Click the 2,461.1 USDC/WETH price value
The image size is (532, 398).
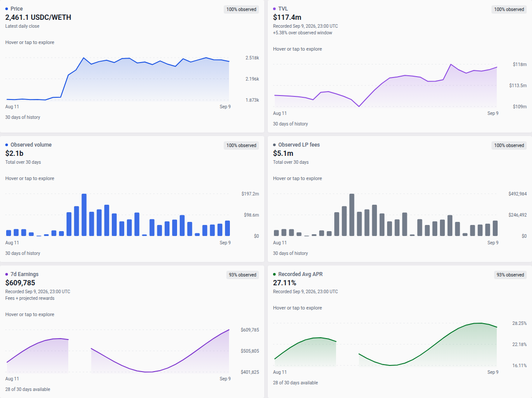pyautogui.click(x=38, y=18)
